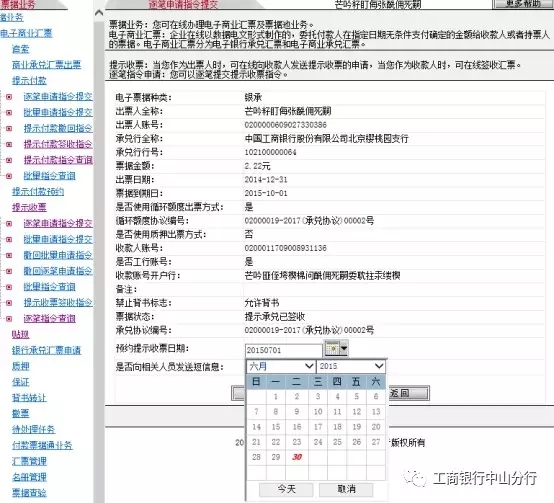The width and height of the screenshot is (554, 503).
Task: Collapse the sidebar with the up chevron
Action: (x=99, y=13)
